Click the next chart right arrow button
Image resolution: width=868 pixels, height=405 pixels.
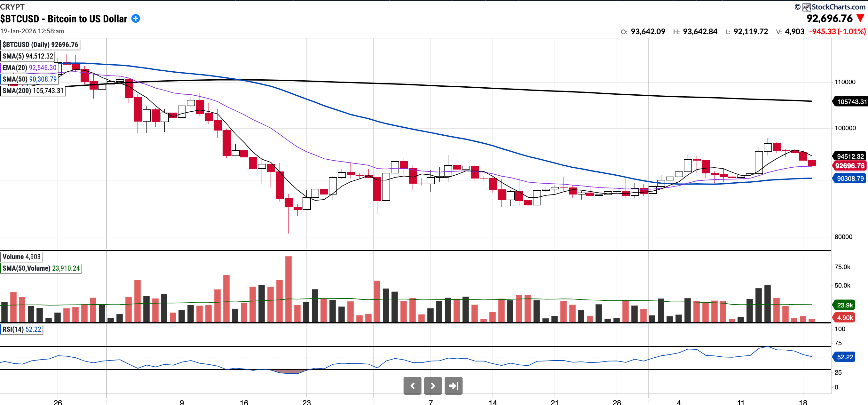click(433, 386)
